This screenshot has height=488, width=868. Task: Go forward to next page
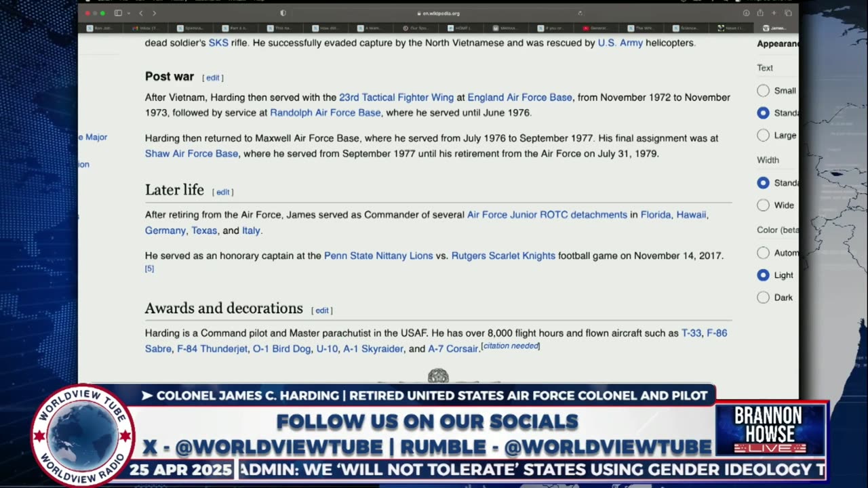tap(154, 13)
